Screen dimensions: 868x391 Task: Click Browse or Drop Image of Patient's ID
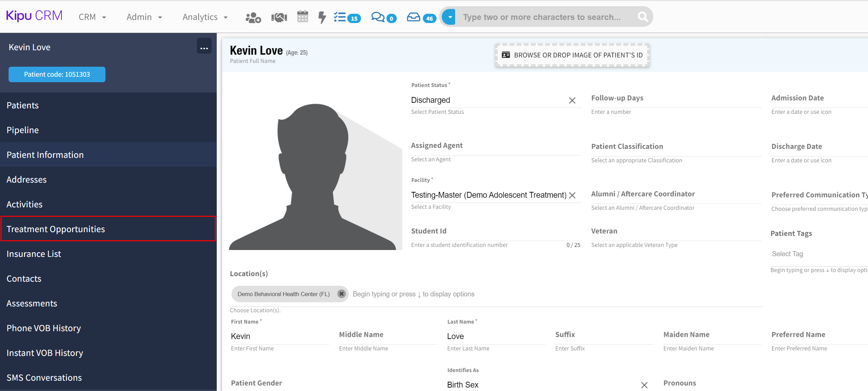572,55
